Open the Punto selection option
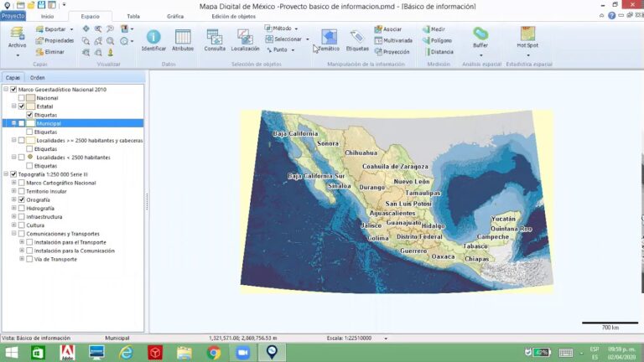Viewport: 644px width, 362px height. coord(281,49)
